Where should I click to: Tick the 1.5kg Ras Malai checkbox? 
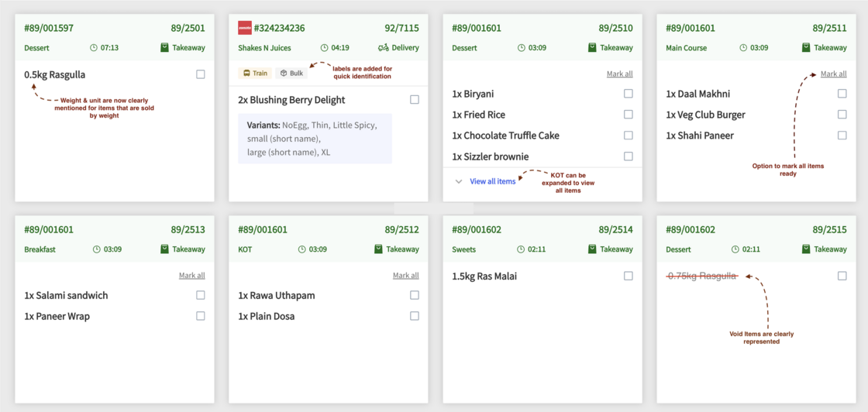click(629, 276)
